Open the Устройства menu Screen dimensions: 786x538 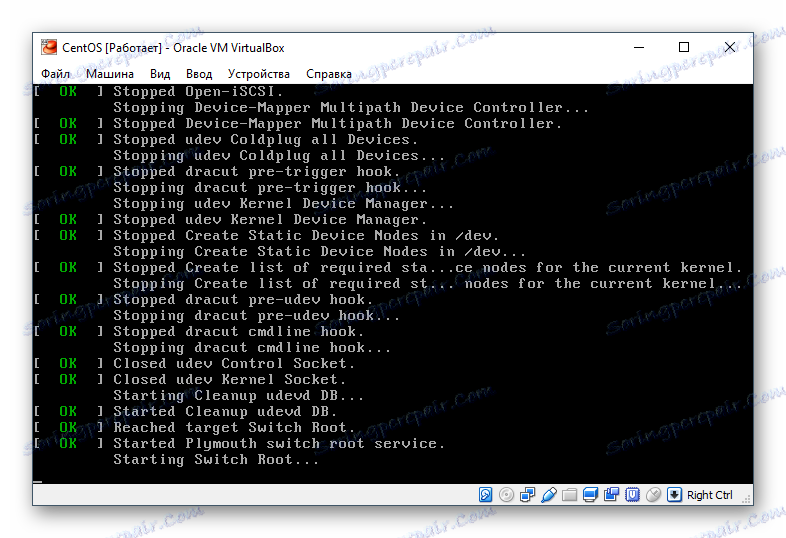pos(259,74)
